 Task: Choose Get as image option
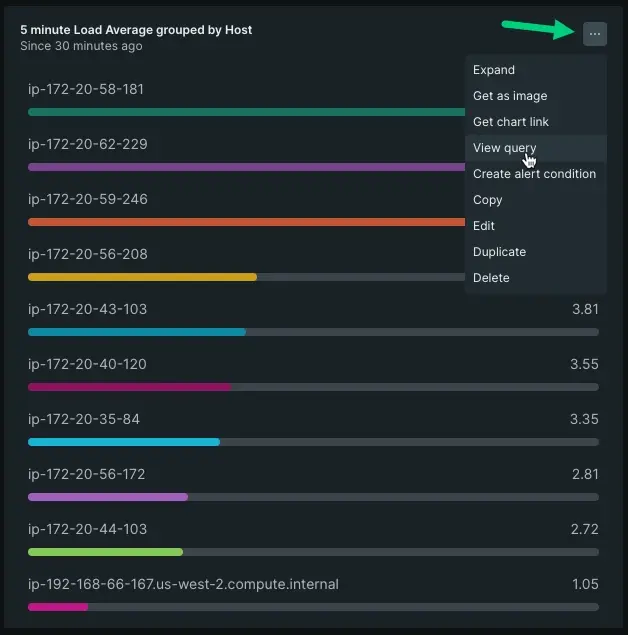tap(510, 96)
